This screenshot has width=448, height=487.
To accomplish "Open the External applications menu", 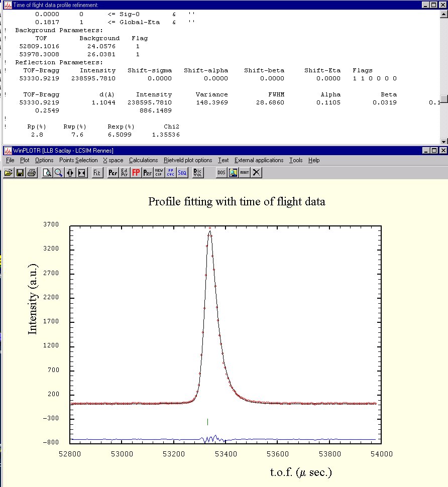I will [x=259, y=160].
